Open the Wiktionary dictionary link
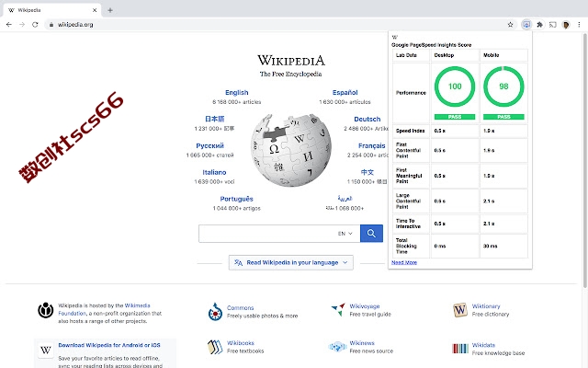This screenshot has width=588, height=368. tap(486, 306)
